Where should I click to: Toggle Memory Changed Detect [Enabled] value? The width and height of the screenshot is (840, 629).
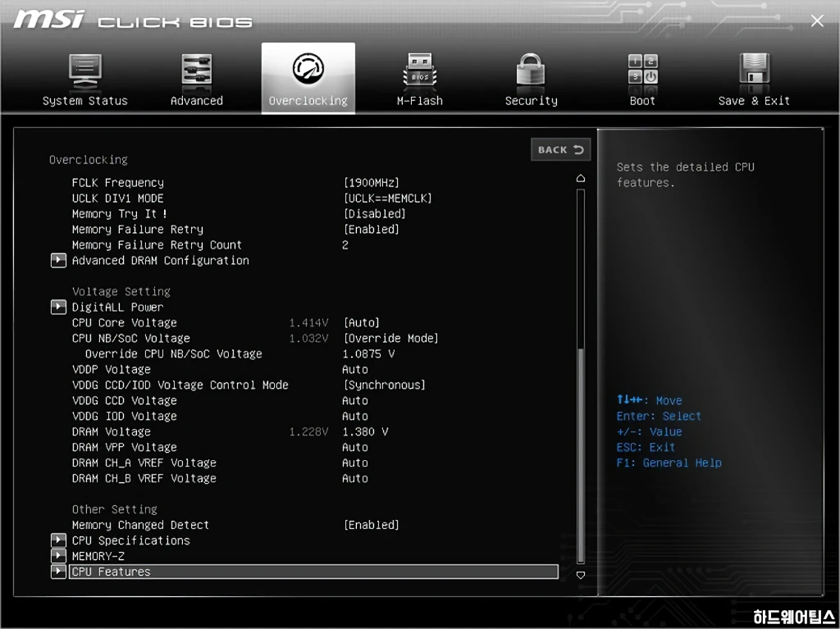click(372, 525)
